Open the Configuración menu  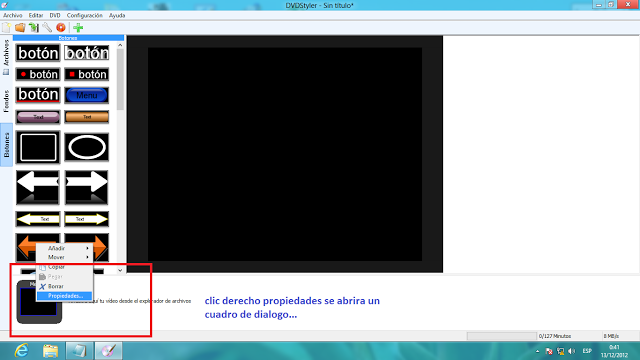click(x=84, y=15)
